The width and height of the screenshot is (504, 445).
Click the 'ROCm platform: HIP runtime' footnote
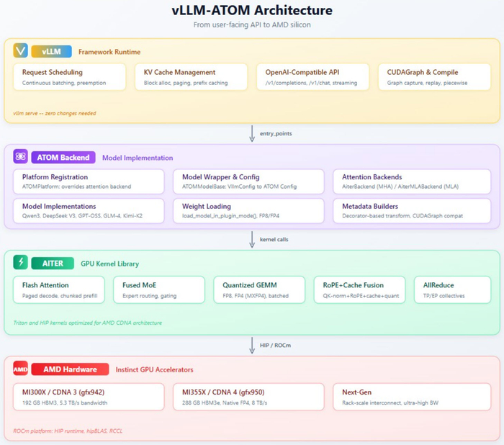(68, 431)
